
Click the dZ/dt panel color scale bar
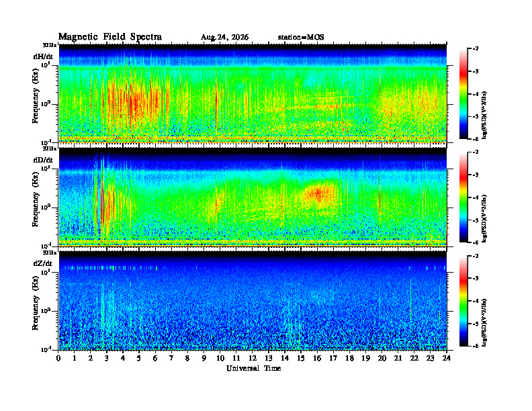[x=463, y=301]
